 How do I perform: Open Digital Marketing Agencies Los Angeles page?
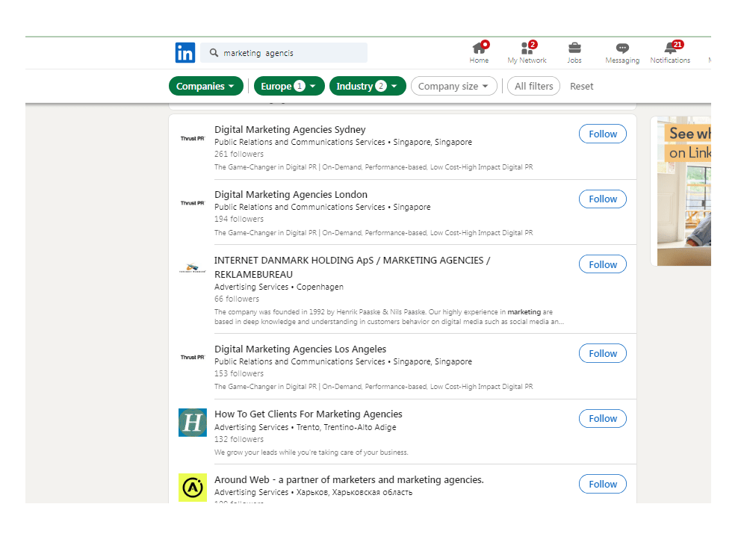click(300, 349)
